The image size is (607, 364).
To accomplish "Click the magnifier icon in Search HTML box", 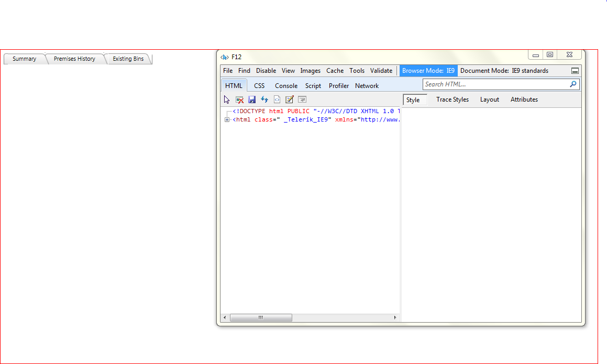I will tap(573, 84).
